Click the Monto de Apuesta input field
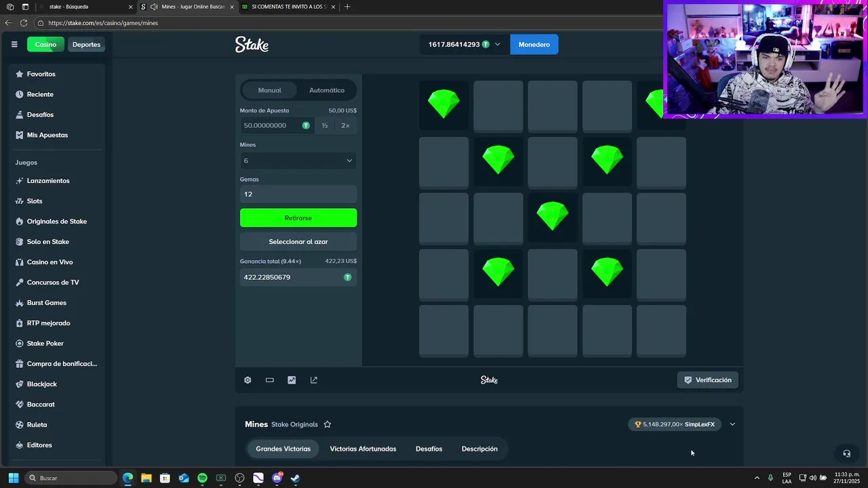868x488 pixels. [277, 125]
